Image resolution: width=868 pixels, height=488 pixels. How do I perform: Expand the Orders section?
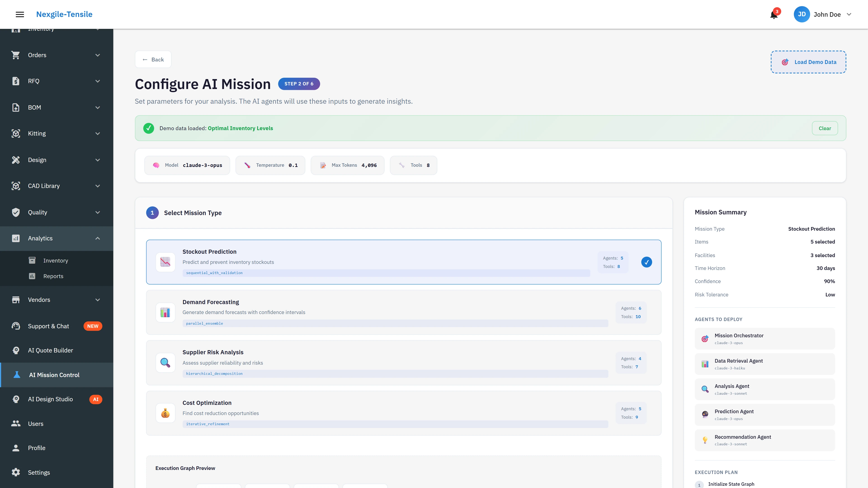97,55
